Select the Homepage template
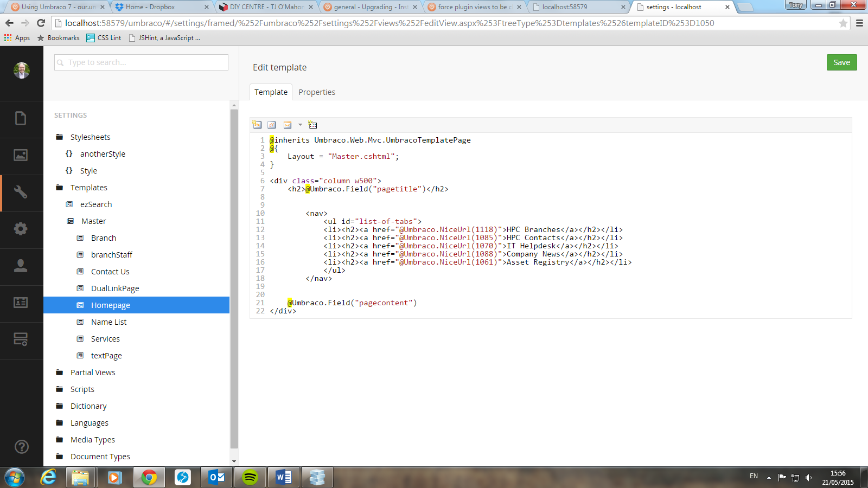The image size is (868, 488). click(x=111, y=305)
